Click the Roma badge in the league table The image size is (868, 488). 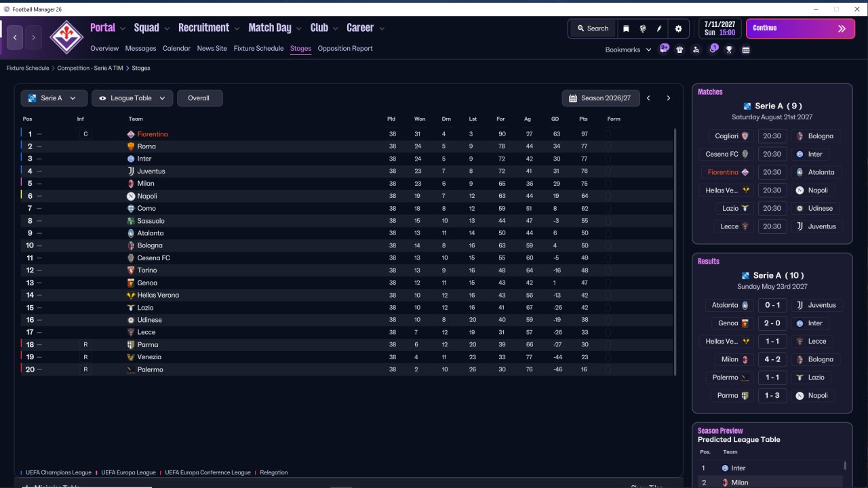[131, 146]
